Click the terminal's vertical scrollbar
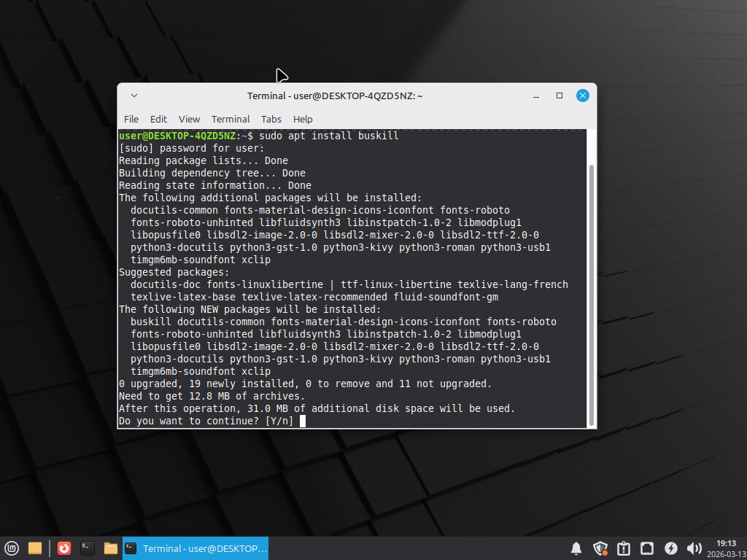 (592, 292)
